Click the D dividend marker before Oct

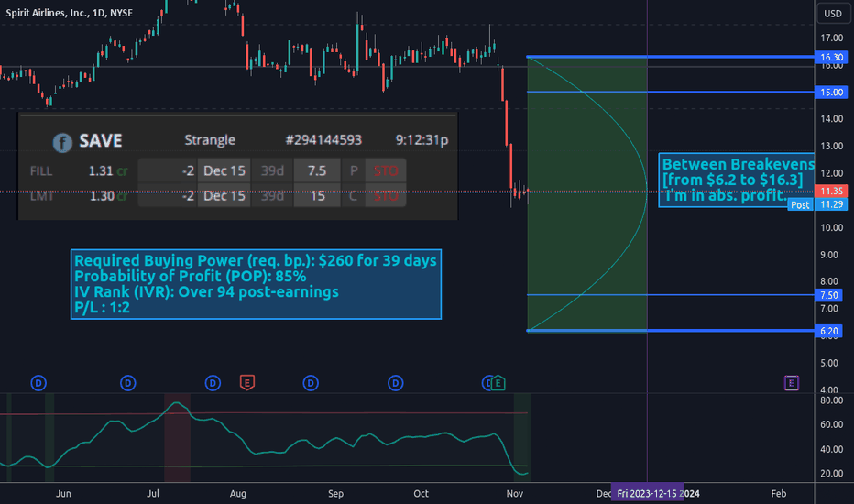coord(396,383)
